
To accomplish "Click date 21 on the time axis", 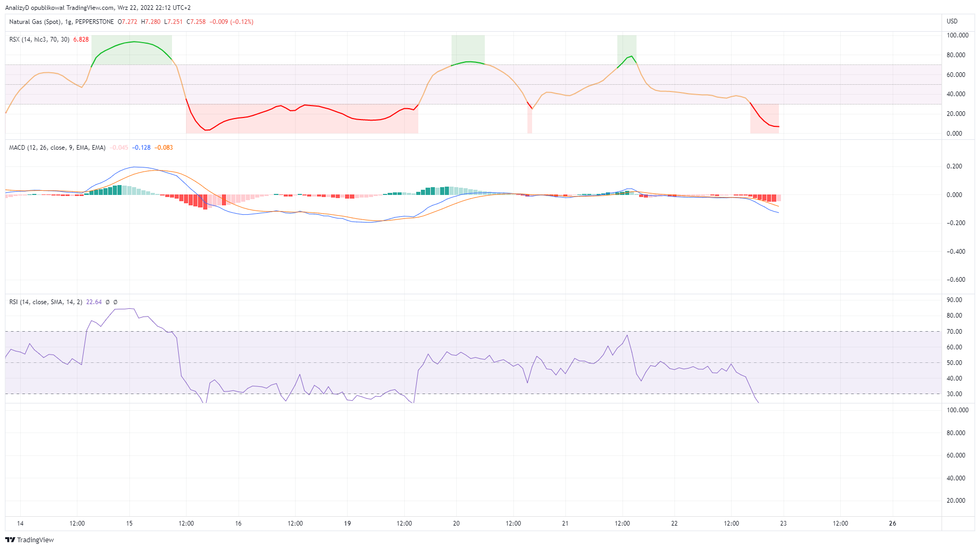I will tap(565, 524).
